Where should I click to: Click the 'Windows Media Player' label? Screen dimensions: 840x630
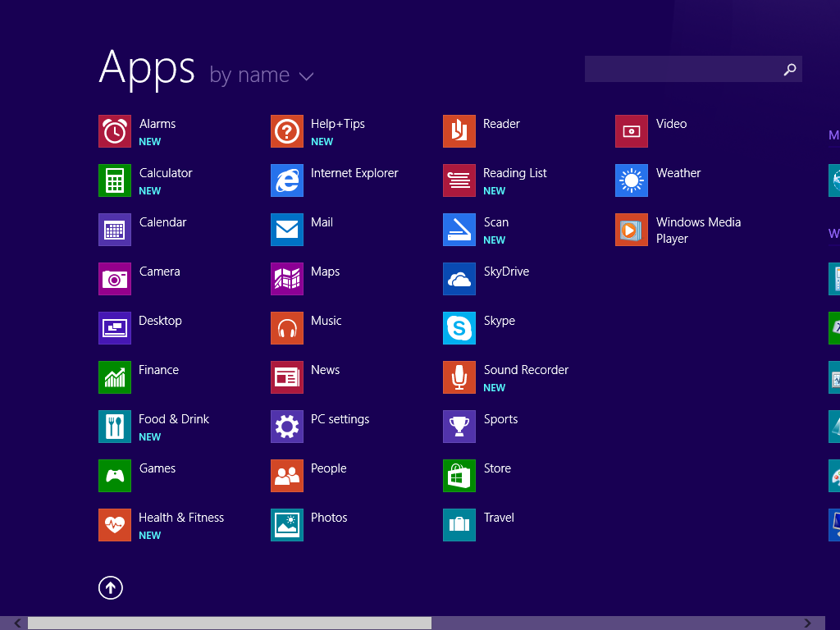click(698, 231)
